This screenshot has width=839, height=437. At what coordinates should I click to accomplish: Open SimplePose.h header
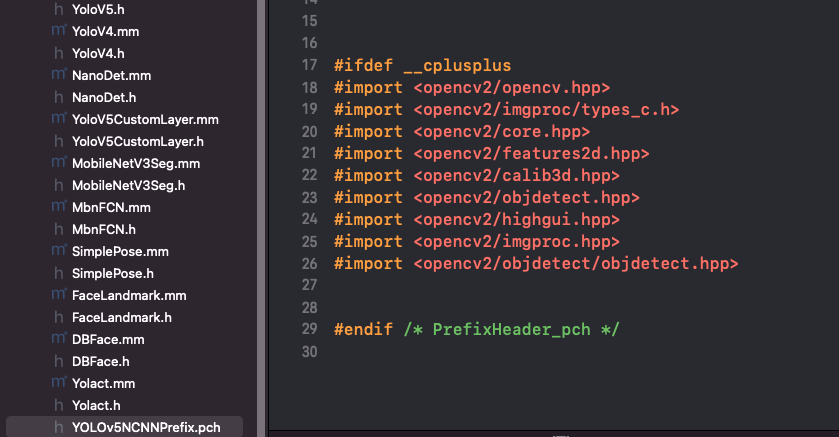click(113, 273)
